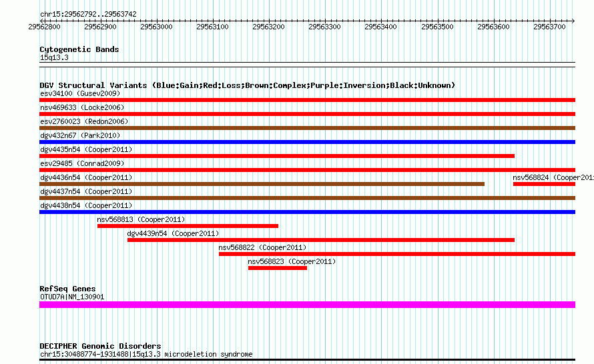
Task: Select the esv29485 (Conrad2009) loss bar
Action: pyautogui.click(x=307, y=170)
